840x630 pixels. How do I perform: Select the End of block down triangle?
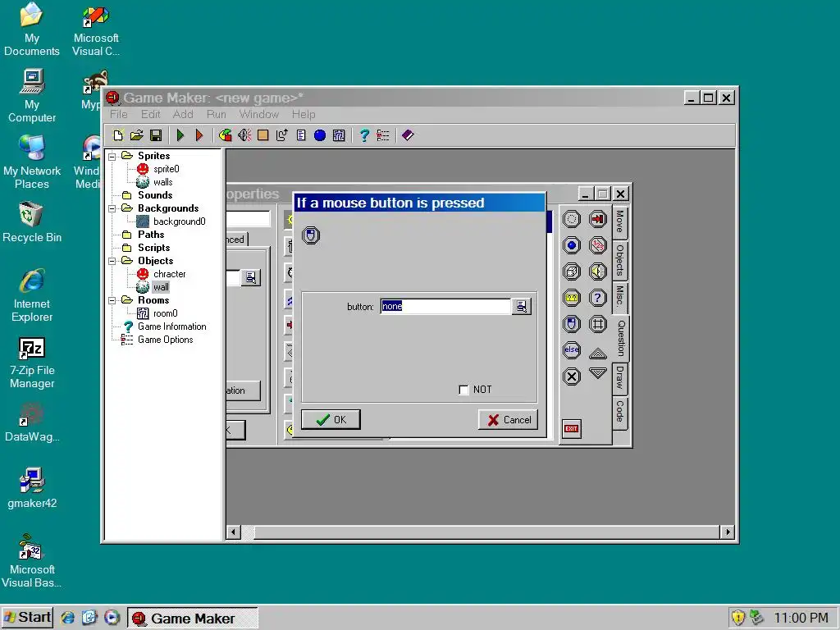(x=598, y=373)
